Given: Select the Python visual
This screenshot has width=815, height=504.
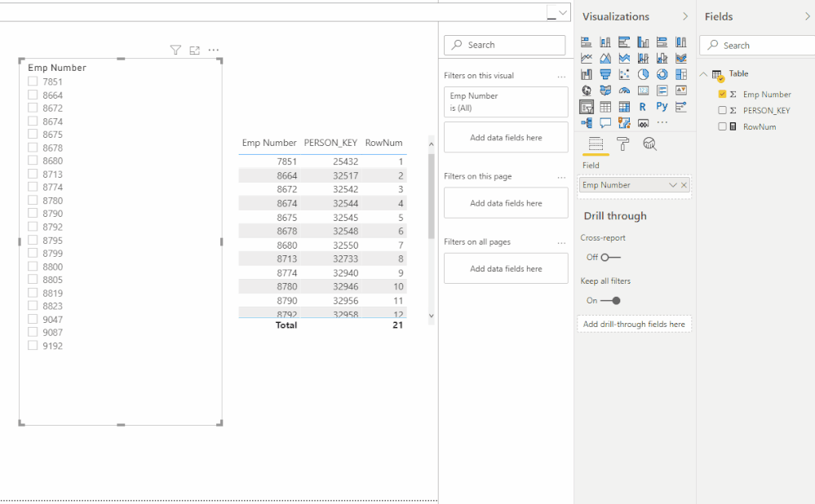Looking at the screenshot, I should pyautogui.click(x=662, y=107).
